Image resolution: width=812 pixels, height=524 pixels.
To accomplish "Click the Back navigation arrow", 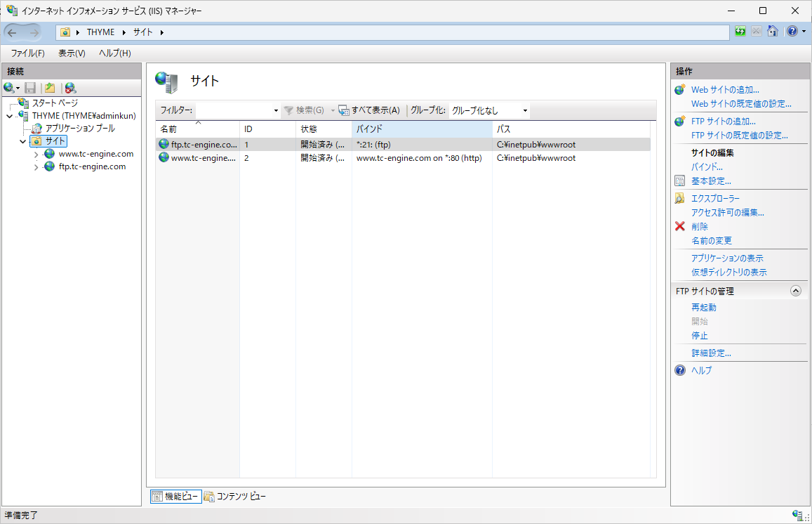I will tap(13, 32).
